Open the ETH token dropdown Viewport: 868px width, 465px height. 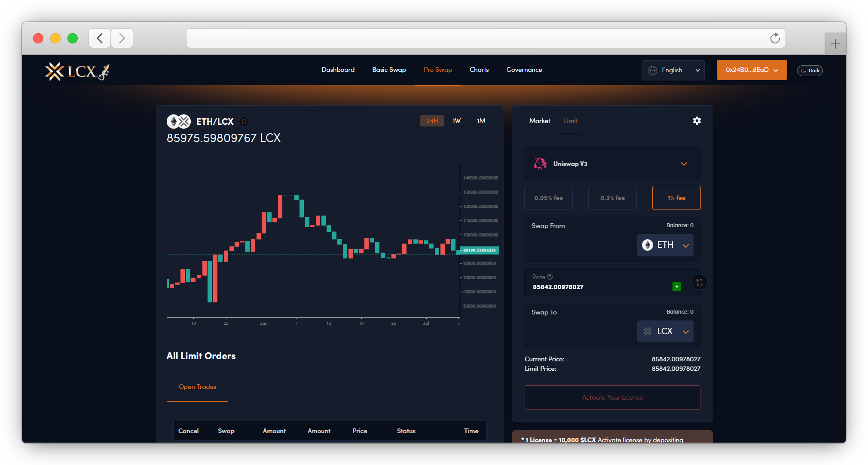[x=665, y=245]
